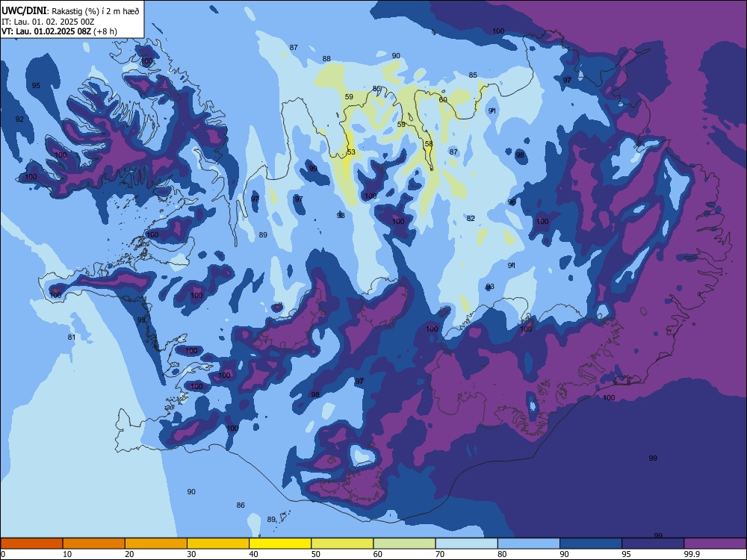This screenshot has height=560, width=747.
Task: Select the navy 95–99.9 legend swatch
Action: pos(653,544)
